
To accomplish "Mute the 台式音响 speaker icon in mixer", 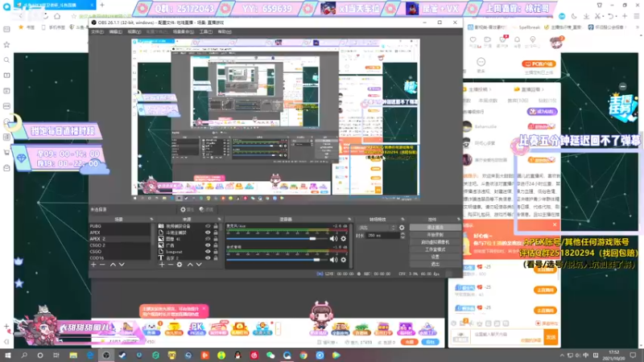I will (333, 259).
